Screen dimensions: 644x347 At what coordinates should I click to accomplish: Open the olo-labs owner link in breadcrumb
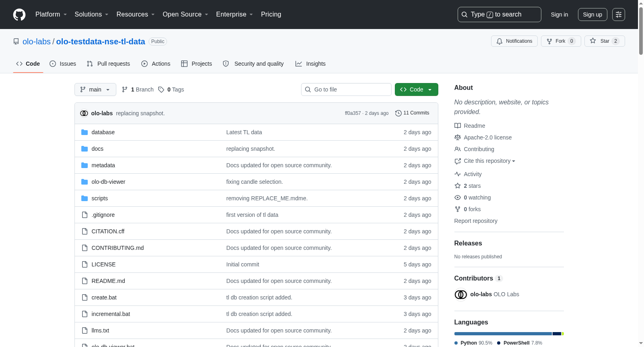coord(37,42)
